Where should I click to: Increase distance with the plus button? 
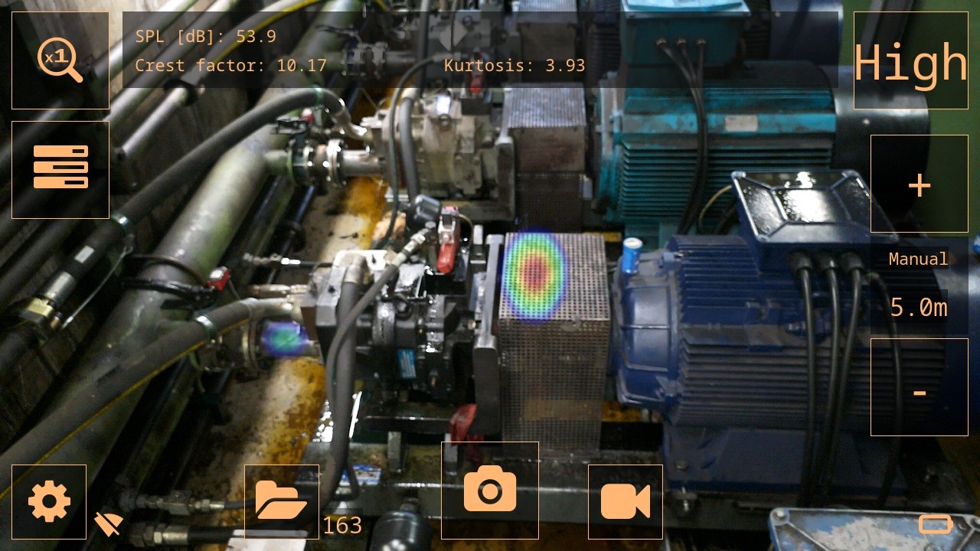coord(920,184)
